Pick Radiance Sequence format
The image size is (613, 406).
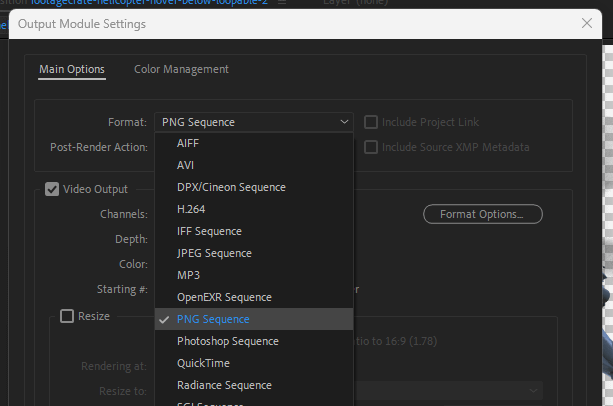pos(224,385)
